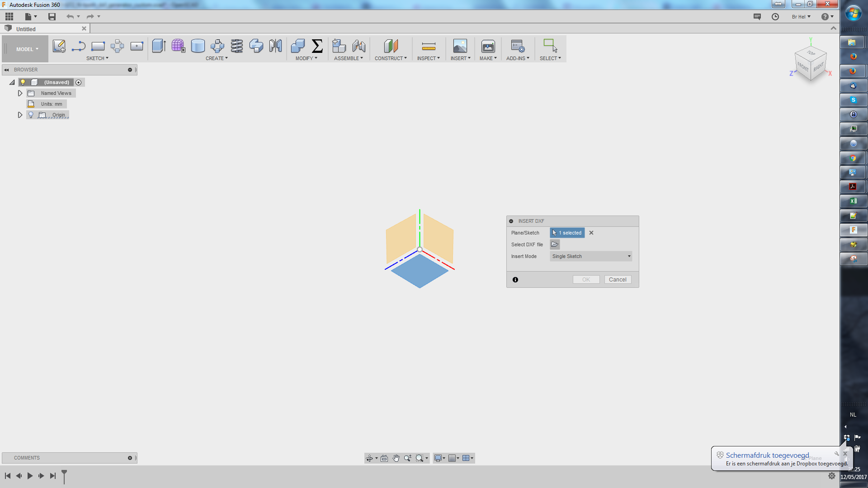Click the Create Sketch icon
Image resolution: width=868 pixels, height=488 pixels.
[x=59, y=46]
